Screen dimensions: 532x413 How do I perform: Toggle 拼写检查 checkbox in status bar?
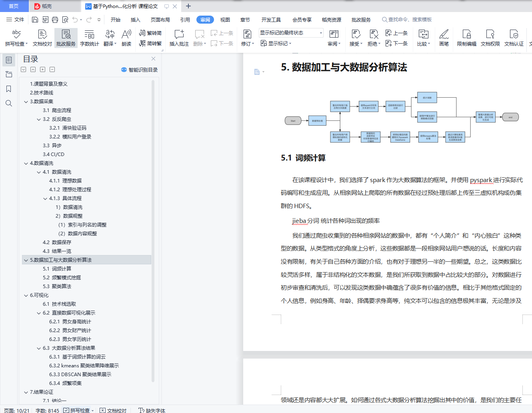click(x=66, y=410)
